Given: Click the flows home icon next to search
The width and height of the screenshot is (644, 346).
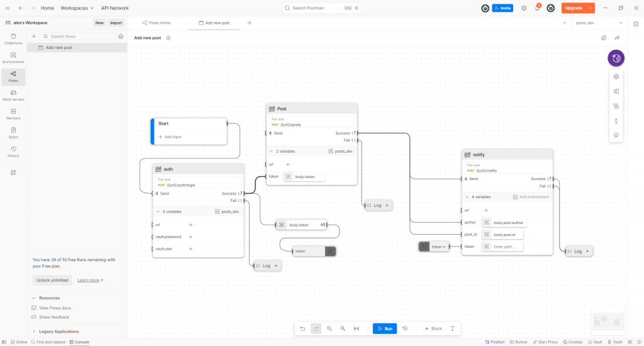Looking at the screenshot, I should click(x=121, y=36).
